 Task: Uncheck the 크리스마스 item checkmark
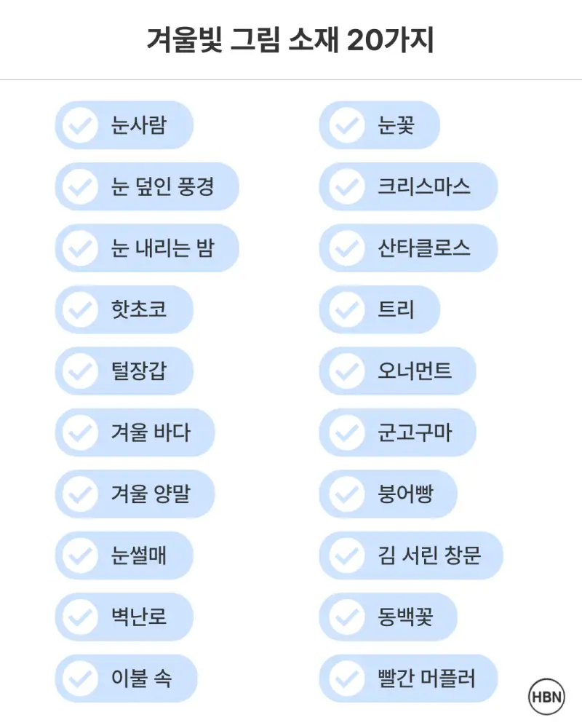pyautogui.click(x=346, y=187)
